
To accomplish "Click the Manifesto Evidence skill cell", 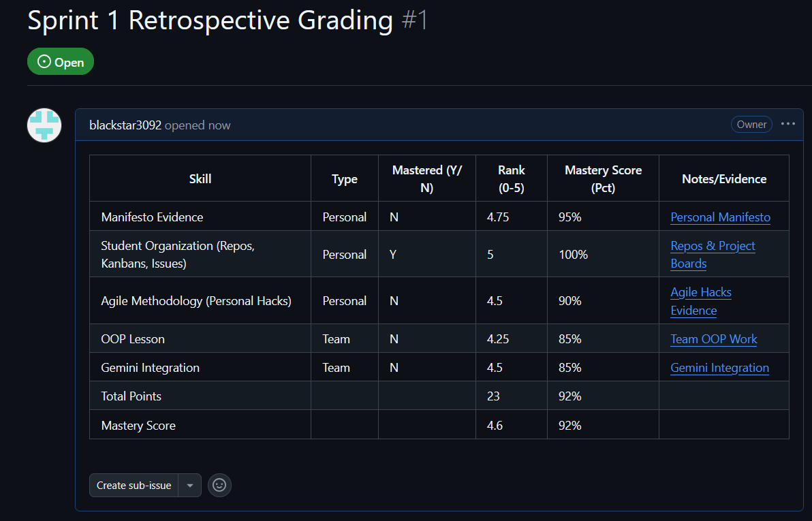I will tap(152, 217).
